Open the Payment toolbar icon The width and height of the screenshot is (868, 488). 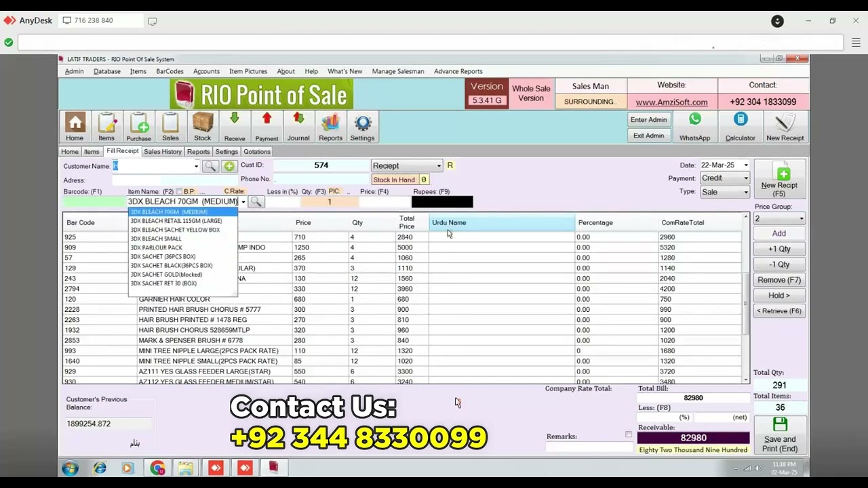267,127
